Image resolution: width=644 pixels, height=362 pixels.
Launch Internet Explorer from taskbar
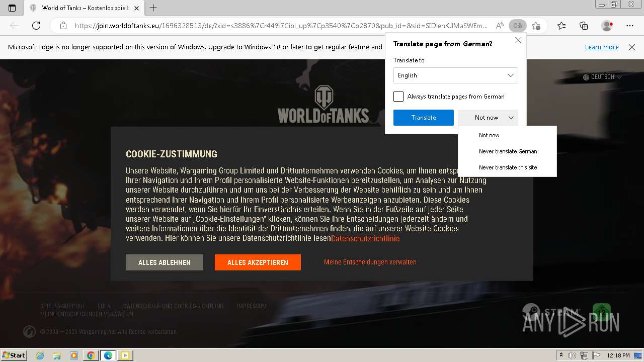pyautogui.click(x=40, y=355)
